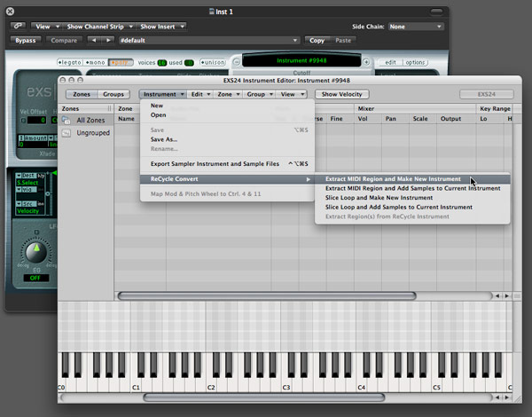Click the Paste button

click(343, 40)
